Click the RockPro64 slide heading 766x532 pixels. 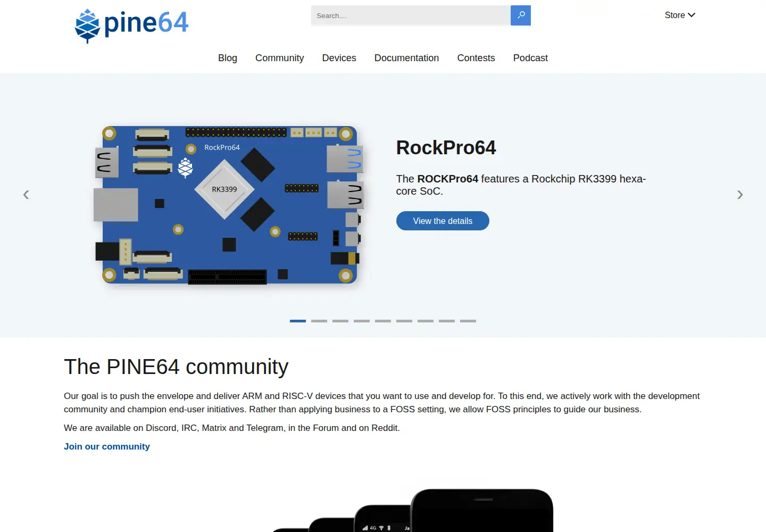tap(446, 148)
